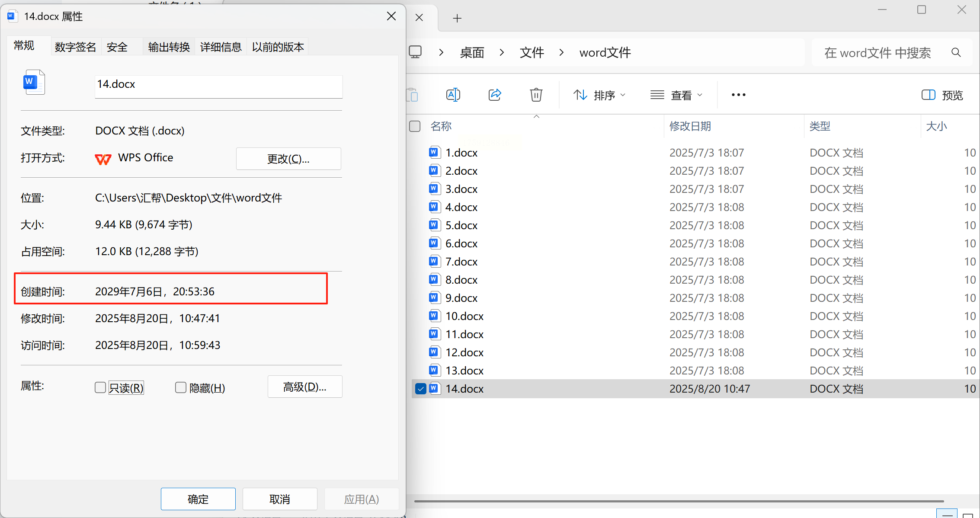Switch to the details tab
The width and height of the screenshot is (980, 518).
pyautogui.click(x=221, y=47)
